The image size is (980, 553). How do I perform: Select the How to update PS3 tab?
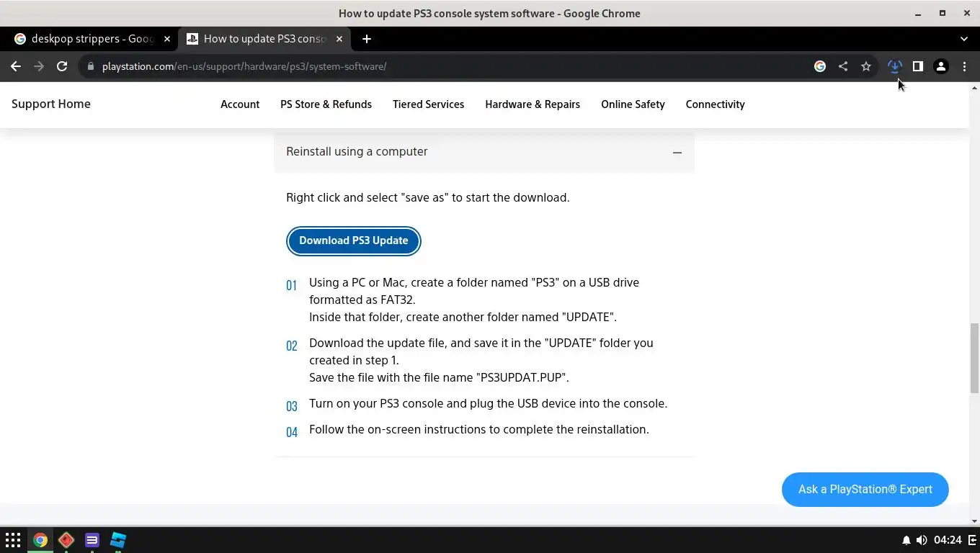264,39
